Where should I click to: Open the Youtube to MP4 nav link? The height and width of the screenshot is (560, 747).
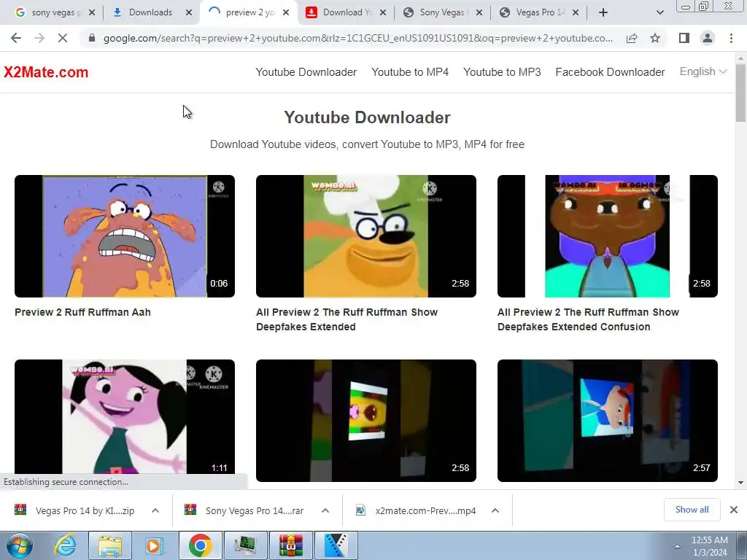(410, 72)
